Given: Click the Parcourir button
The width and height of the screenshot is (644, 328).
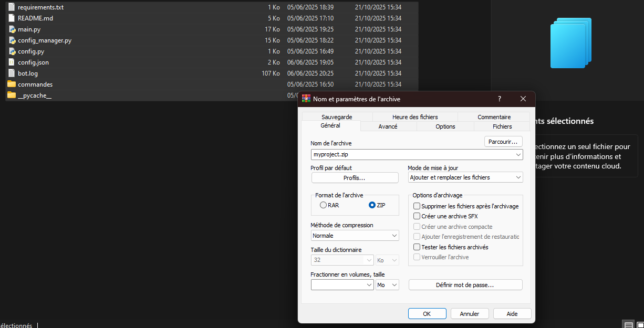Looking at the screenshot, I should pyautogui.click(x=503, y=141).
